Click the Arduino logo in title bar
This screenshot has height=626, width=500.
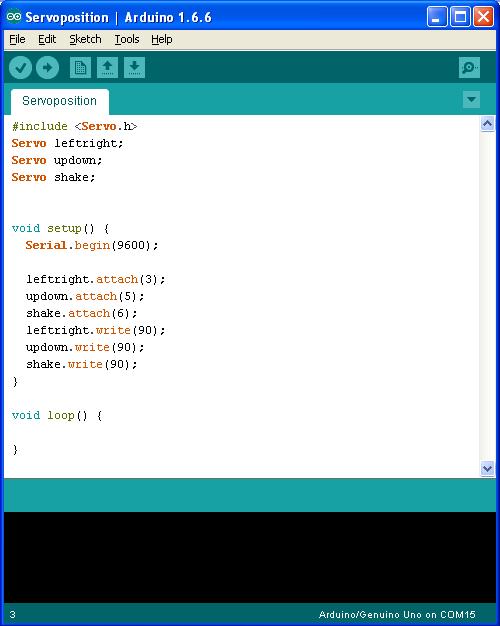click(14, 17)
